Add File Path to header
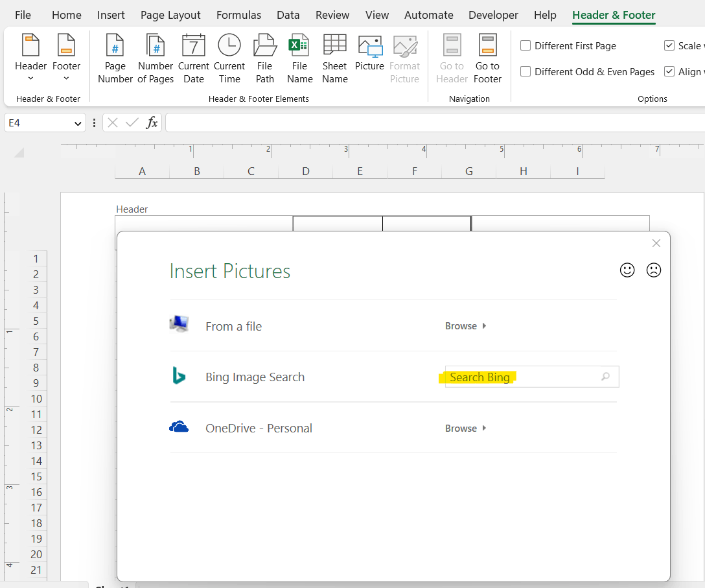Screen dimensions: 705x588 pyautogui.click(x=264, y=59)
